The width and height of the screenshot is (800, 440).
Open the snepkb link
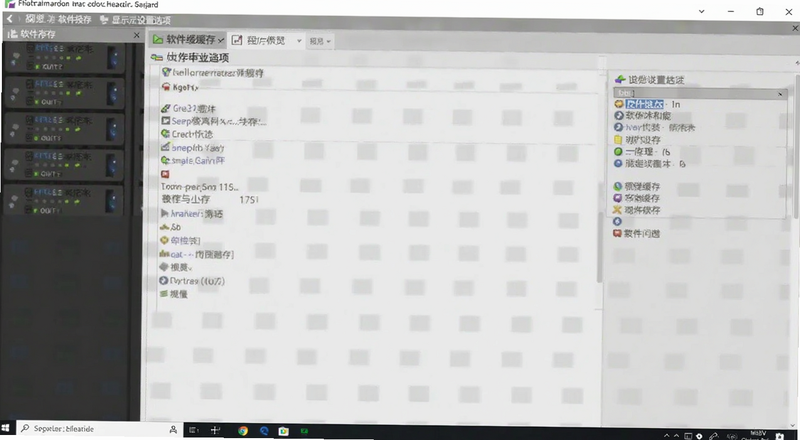(197, 148)
